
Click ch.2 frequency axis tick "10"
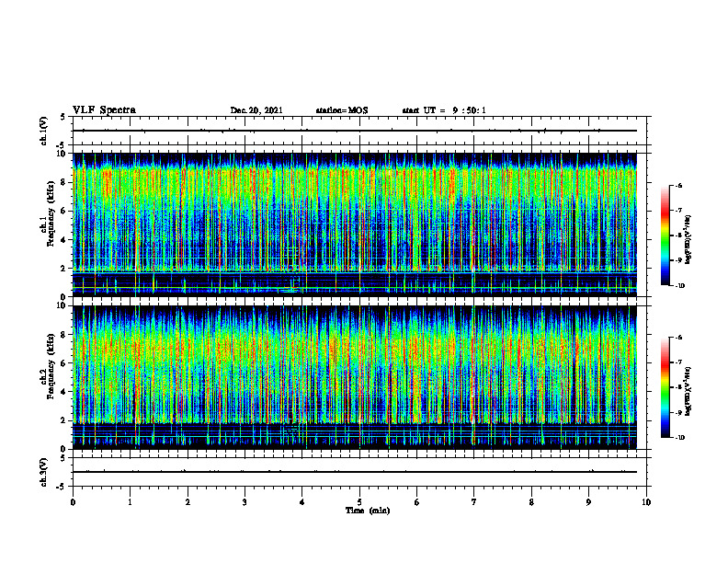click(63, 305)
